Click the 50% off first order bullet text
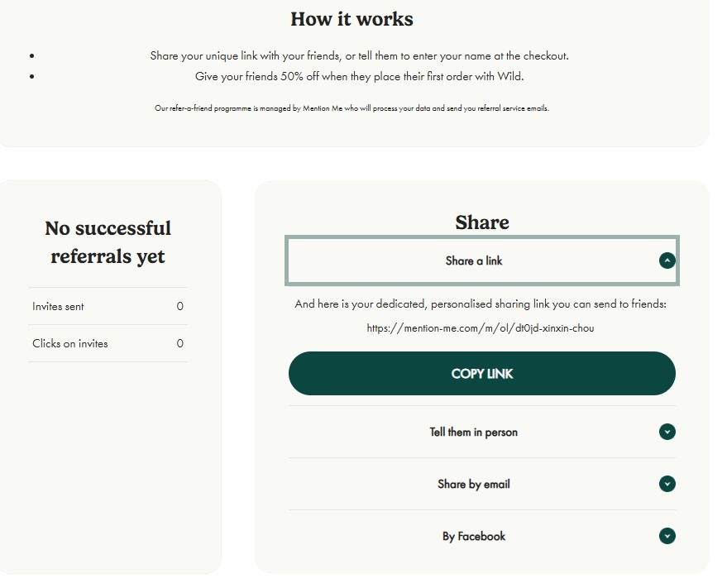 coord(359,76)
